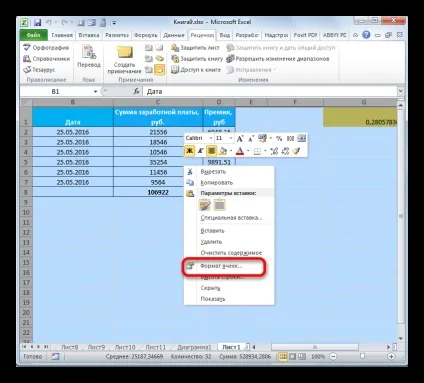Screen dimensions: 424x383
Task: Toggle bold Ж in the mini toolbar
Action: [189, 151]
